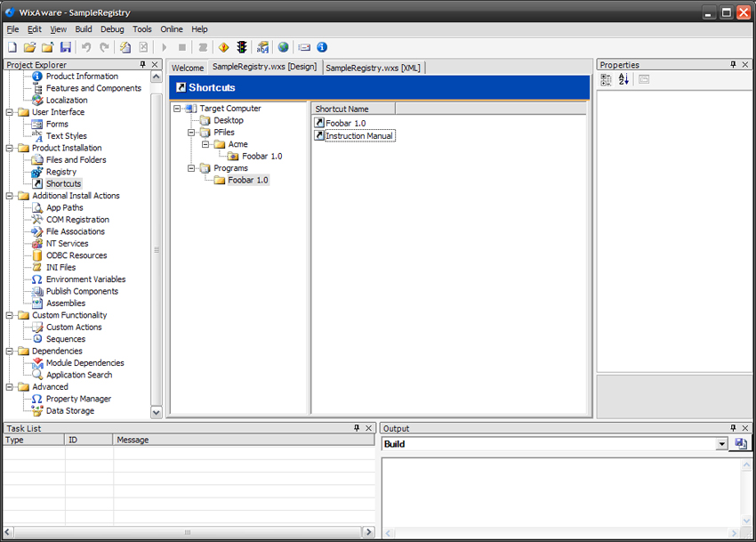Click the Shortcut Name column header
The height and width of the screenshot is (542, 756).
(x=353, y=109)
